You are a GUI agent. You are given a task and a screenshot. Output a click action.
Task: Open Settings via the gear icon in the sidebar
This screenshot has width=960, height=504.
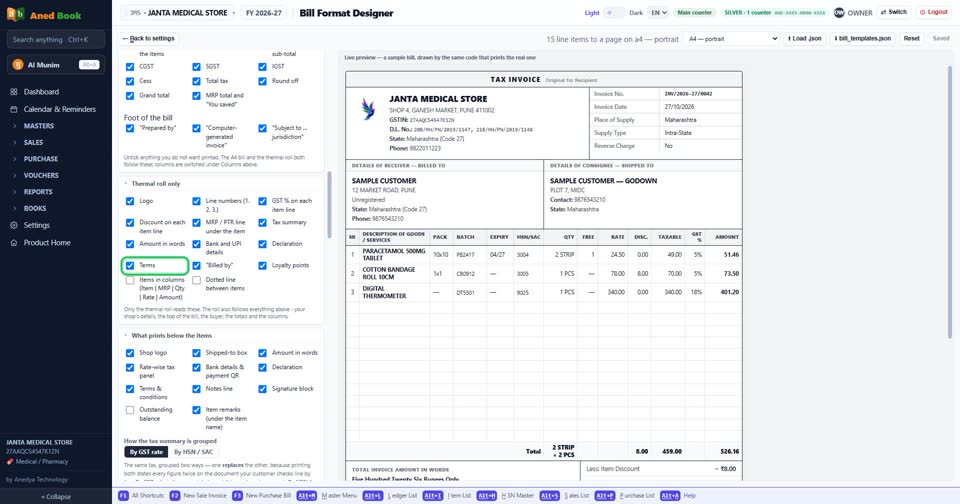tap(14, 225)
